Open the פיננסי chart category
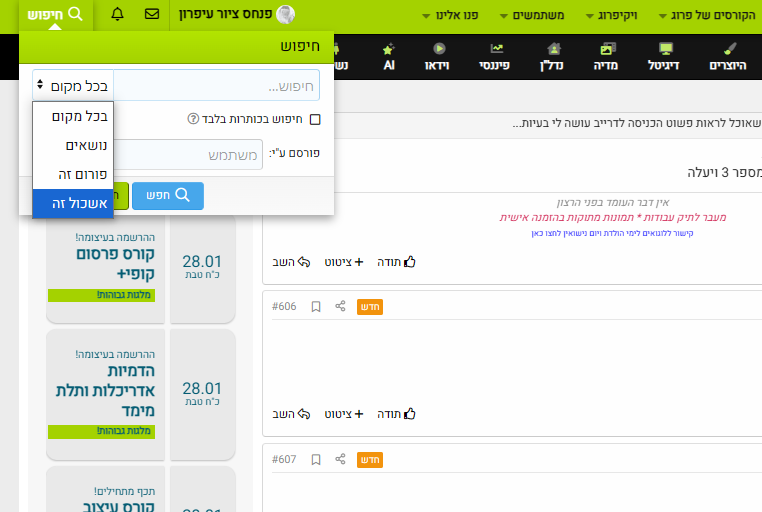The image size is (762, 512). tap(495, 57)
